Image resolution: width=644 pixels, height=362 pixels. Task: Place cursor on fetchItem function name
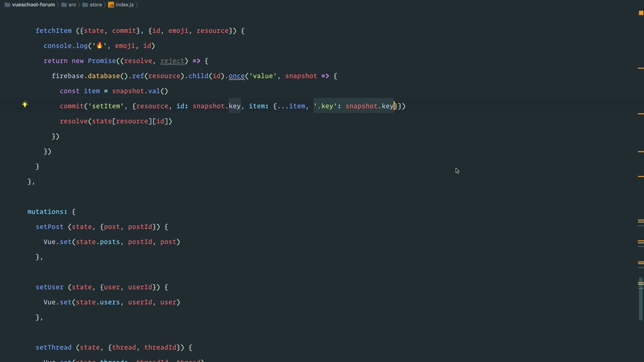tap(54, 31)
